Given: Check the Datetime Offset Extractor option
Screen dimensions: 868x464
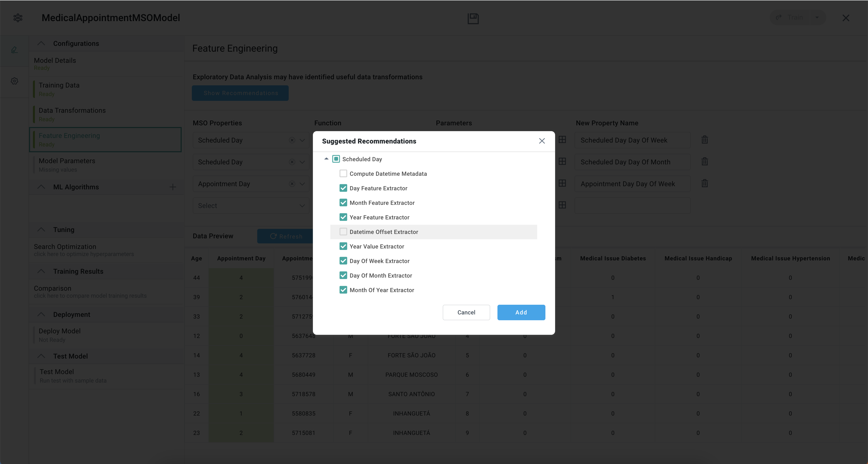Looking at the screenshot, I should pyautogui.click(x=343, y=232).
